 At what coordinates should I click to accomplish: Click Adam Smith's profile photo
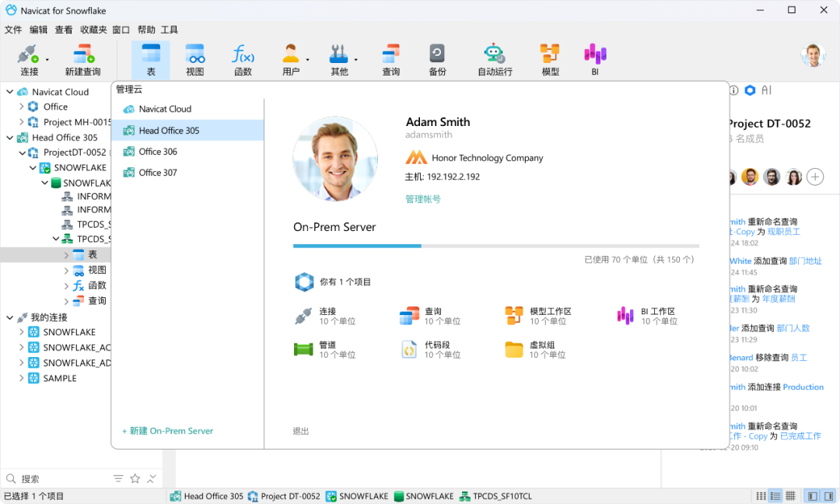335,159
